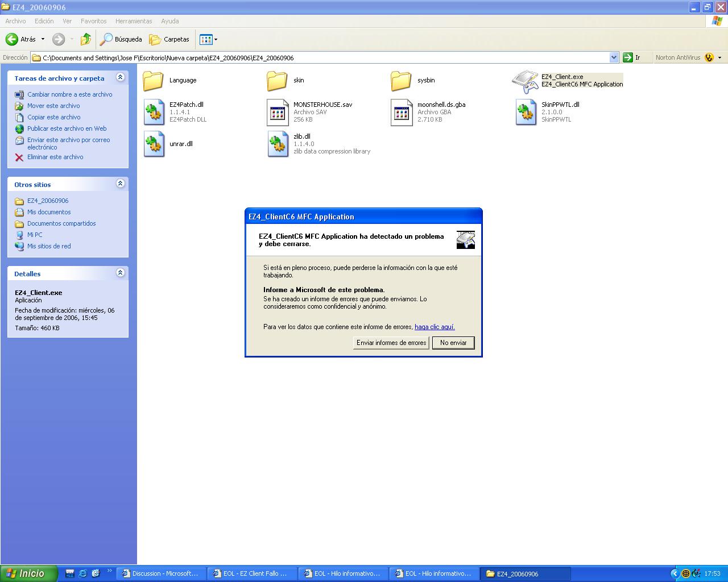Viewport: 728px width, 582px height.
Task: Switch to EOL - EZ Client Fallo taskbar window
Action: pyautogui.click(x=252, y=573)
